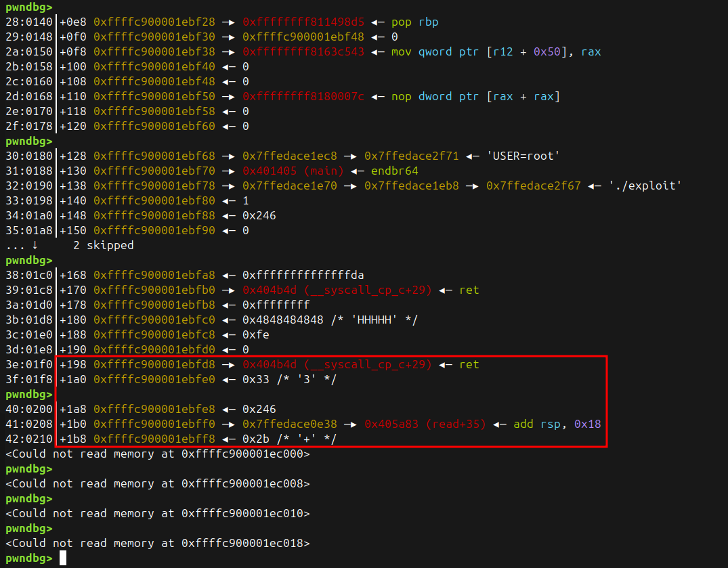
Task: Click the unreadable memory error for 0xffffc900001ec000
Action: [x=158, y=454]
